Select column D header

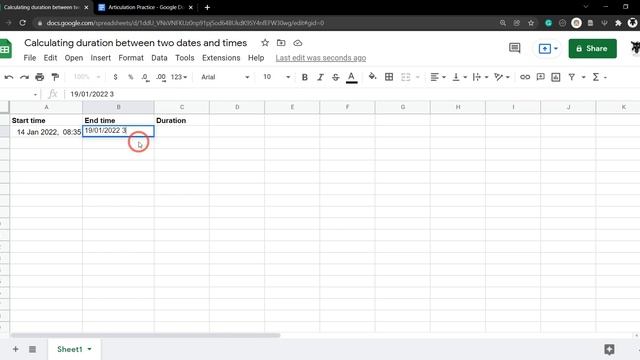coord(237,107)
